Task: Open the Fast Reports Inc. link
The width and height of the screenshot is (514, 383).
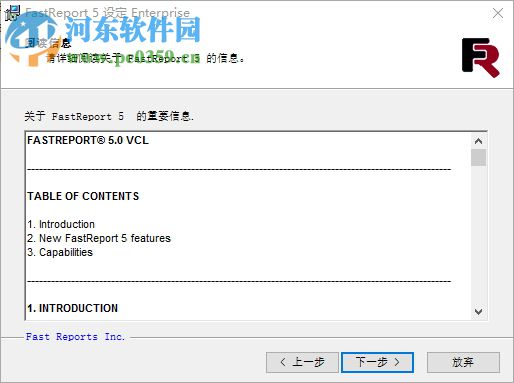Action: (x=75, y=337)
